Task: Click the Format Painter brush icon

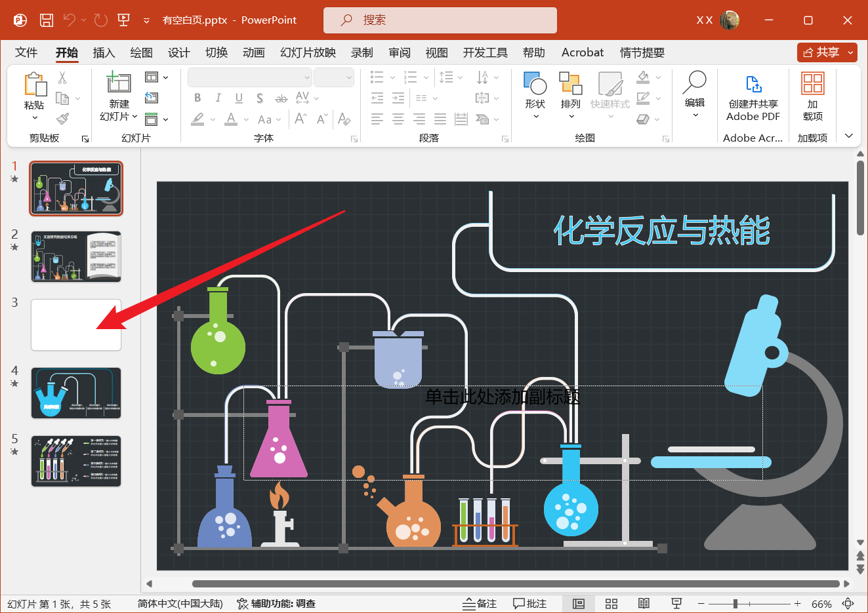Action: 62,119
